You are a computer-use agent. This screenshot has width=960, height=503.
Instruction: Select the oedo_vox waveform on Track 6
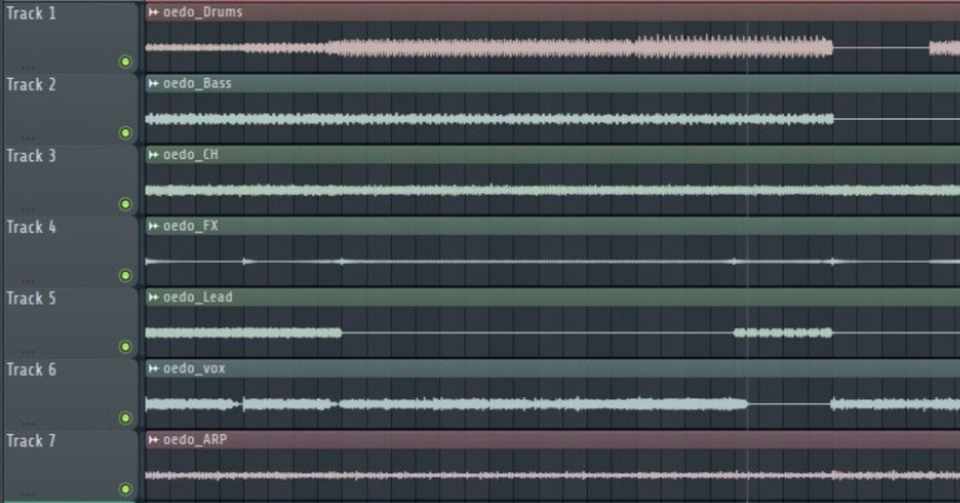tap(552, 404)
